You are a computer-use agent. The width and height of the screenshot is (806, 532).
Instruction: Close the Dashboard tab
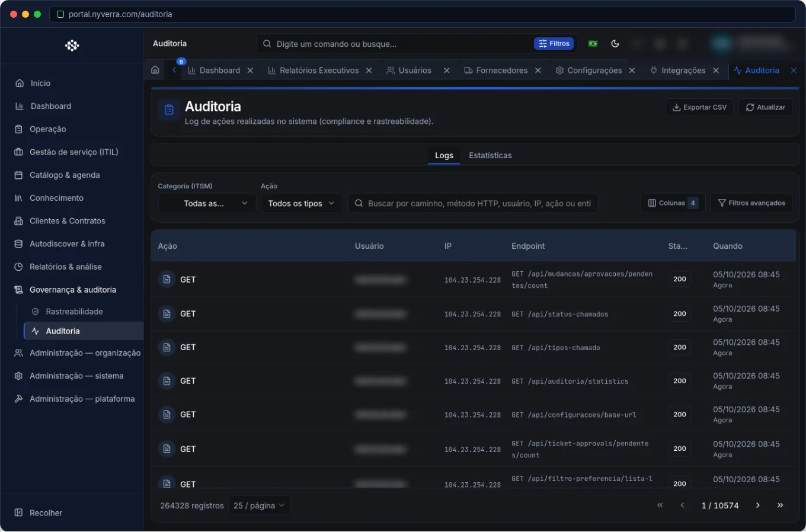250,70
